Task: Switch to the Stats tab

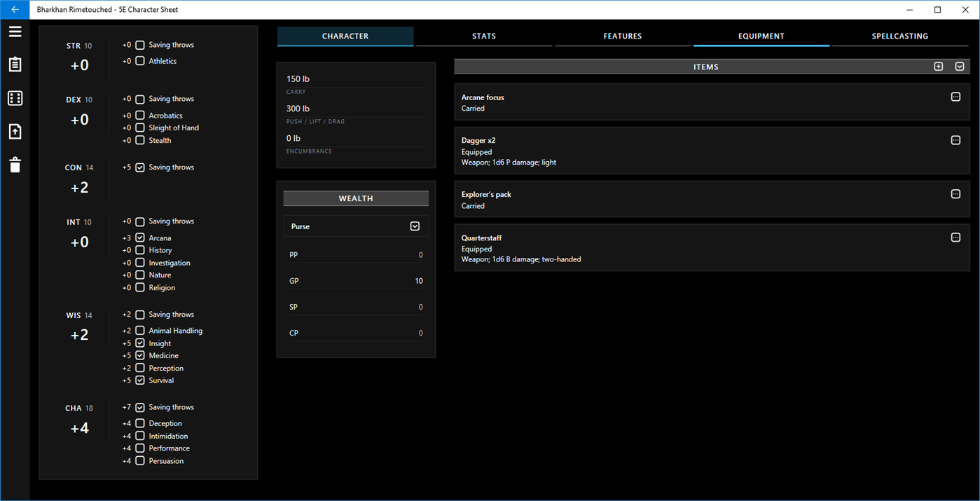Action: click(x=484, y=36)
